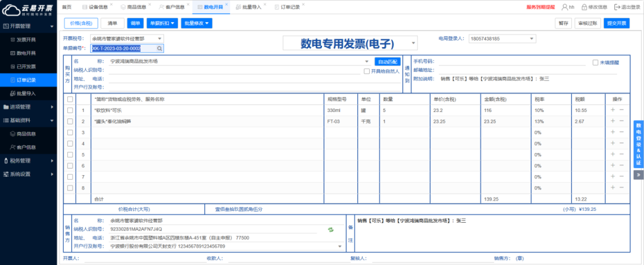Click the 提交开票 button
644x265 pixels.
tap(617, 23)
